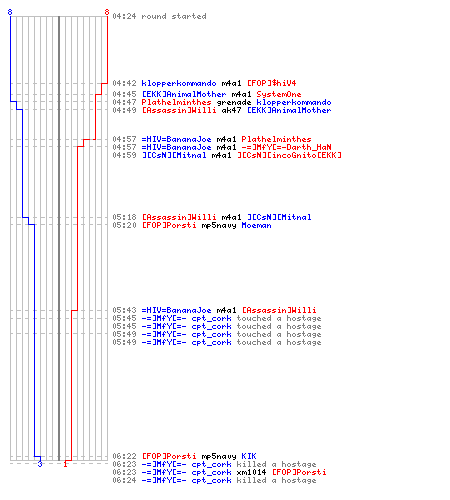Click the red team starting count 8
450x500 pixels.
(x=107, y=12)
